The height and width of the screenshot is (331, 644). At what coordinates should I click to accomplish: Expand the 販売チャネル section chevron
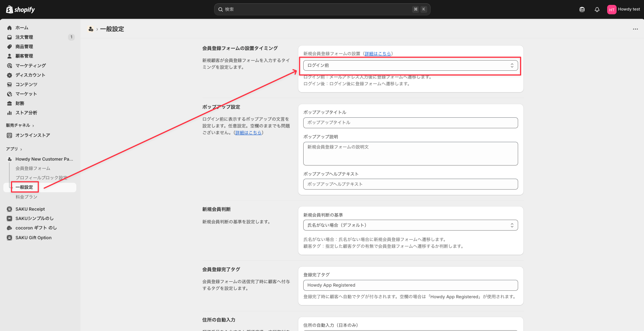(x=33, y=126)
